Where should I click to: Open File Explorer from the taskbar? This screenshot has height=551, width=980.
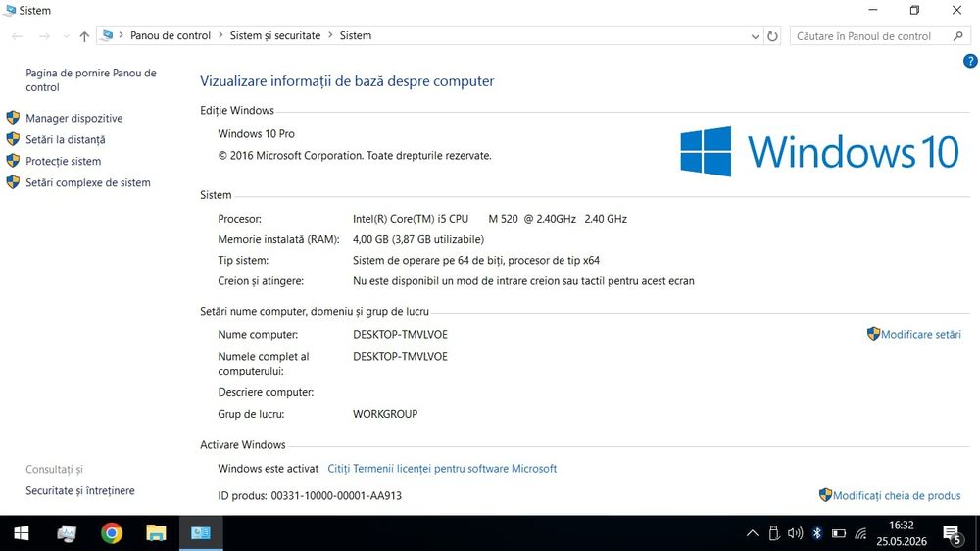[x=156, y=533]
